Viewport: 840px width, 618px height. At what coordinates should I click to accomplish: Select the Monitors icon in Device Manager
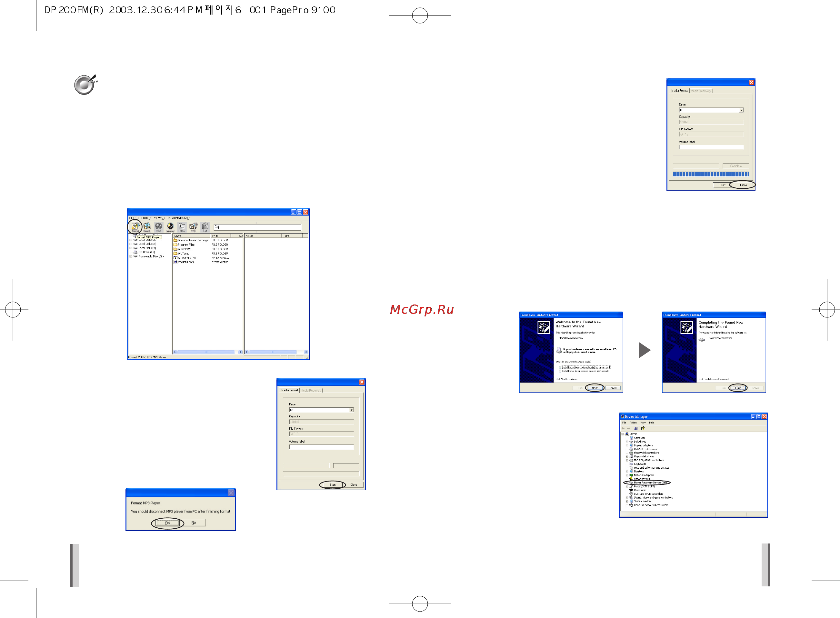(631, 471)
